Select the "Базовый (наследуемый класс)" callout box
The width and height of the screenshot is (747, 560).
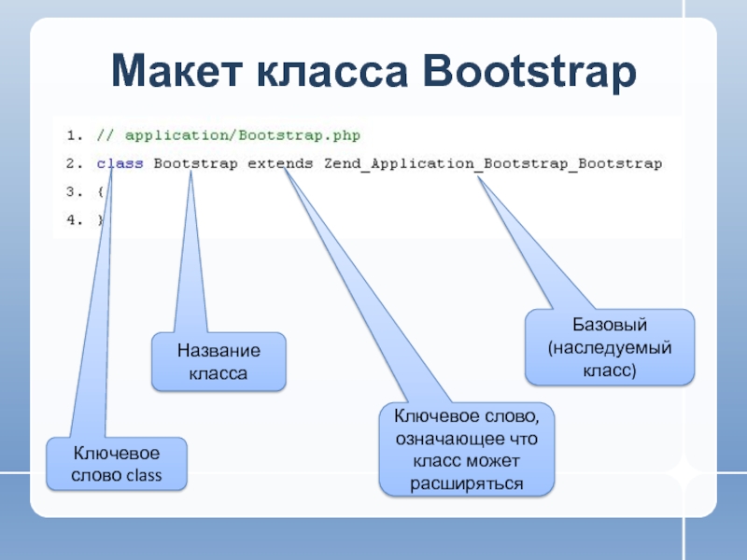click(610, 346)
